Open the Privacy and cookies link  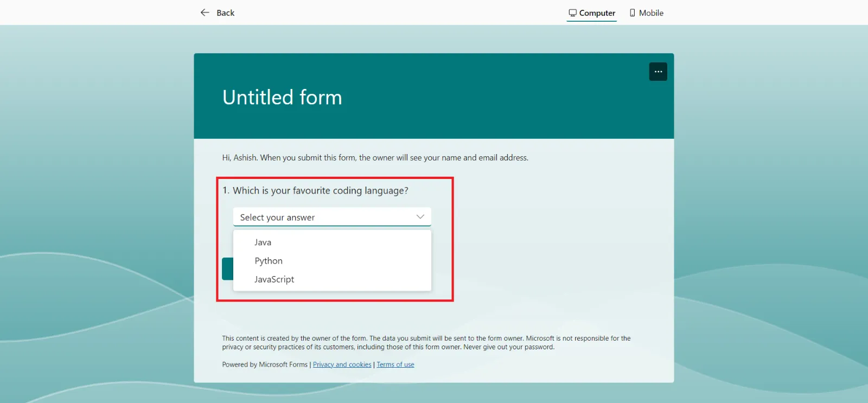(342, 364)
